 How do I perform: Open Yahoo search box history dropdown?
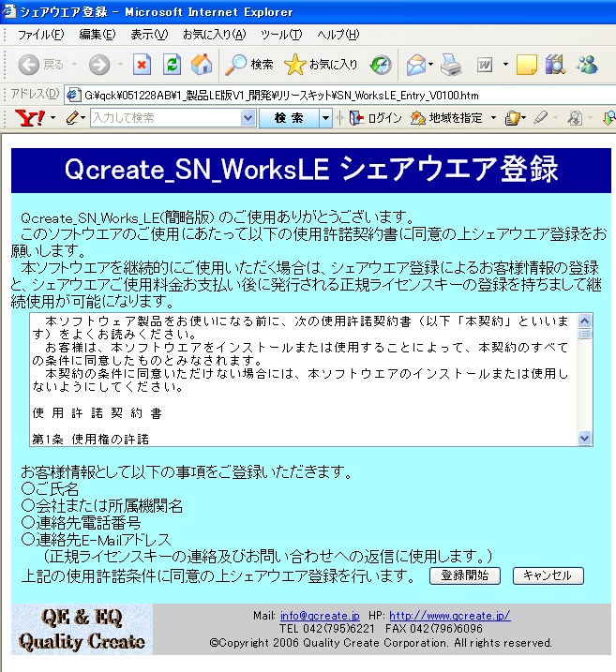[248, 117]
